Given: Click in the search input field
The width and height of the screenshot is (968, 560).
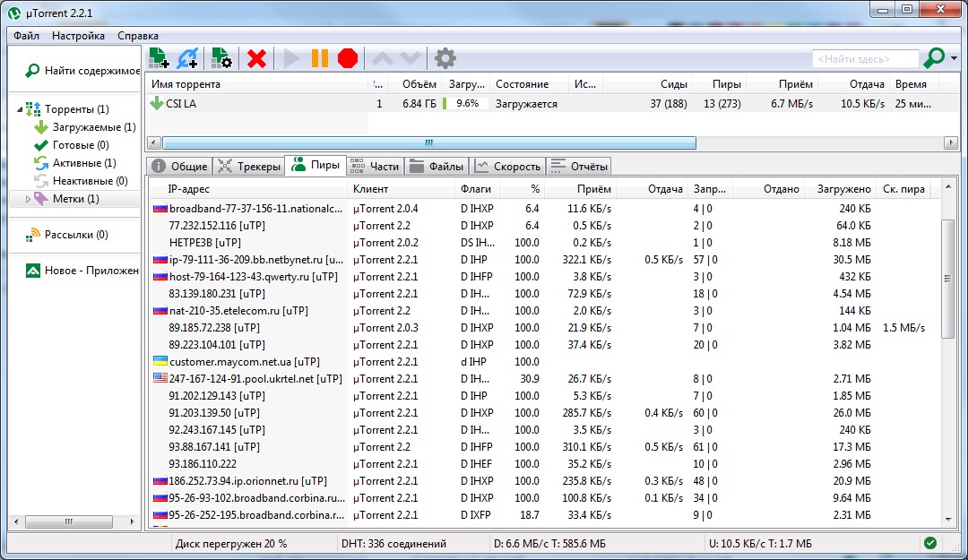Looking at the screenshot, I should coord(866,58).
